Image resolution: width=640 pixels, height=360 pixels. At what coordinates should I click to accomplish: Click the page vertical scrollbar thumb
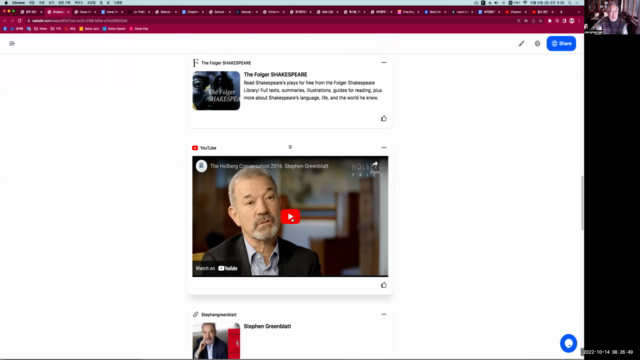(x=582, y=203)
